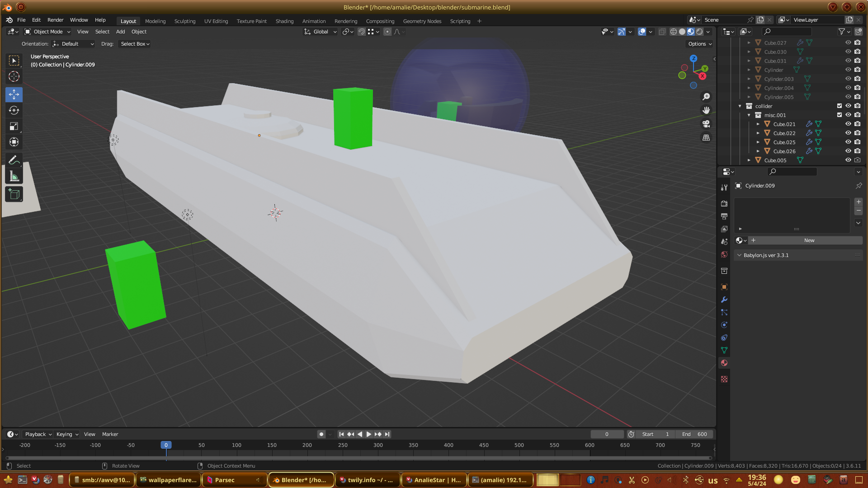Open Modifier properties wrench tab
This screenshot has width=868, height=488.
click(724, 300)
